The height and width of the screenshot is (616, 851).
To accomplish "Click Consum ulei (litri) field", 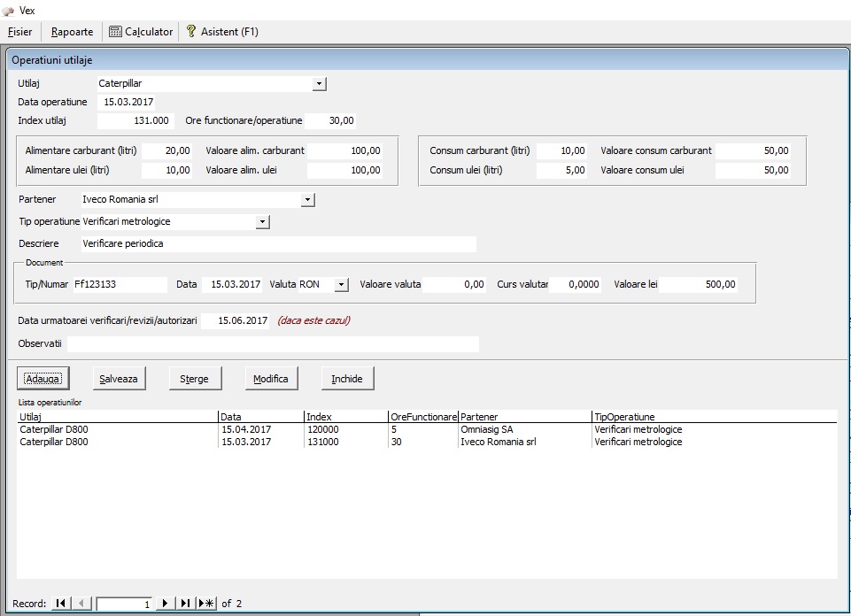I will coord(561,170).
